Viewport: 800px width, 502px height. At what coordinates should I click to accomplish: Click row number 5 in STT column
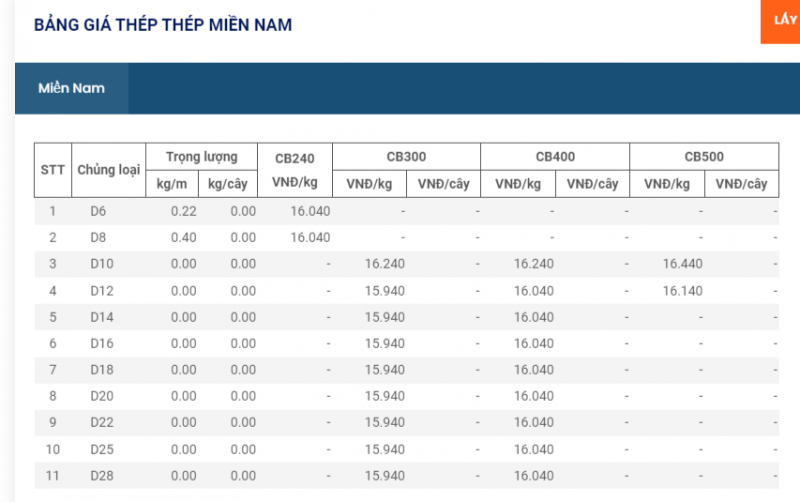[x=53, y=317]
